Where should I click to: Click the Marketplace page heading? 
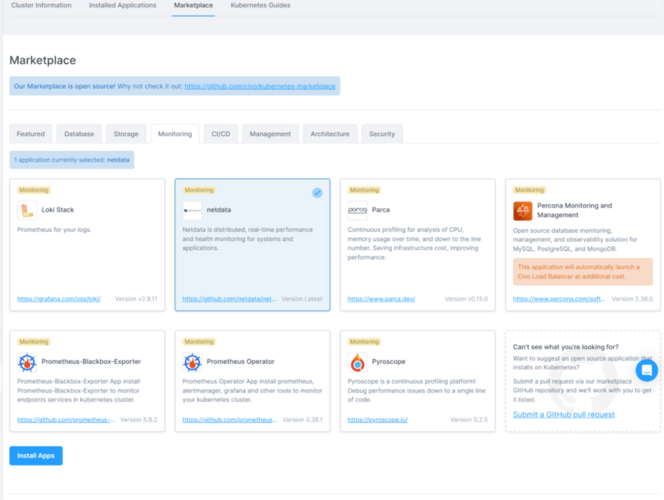coord(43,60)
